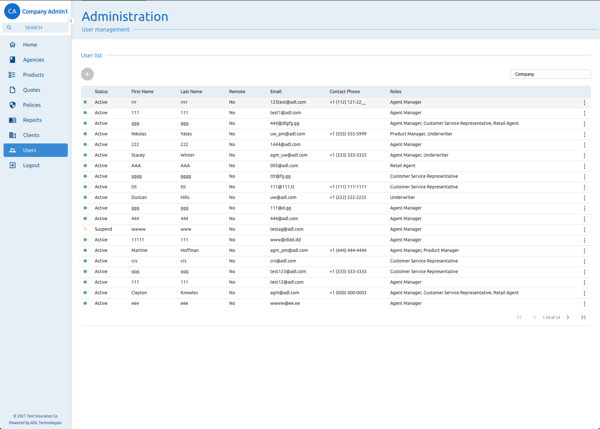Add a new user with the plus button
This screenshot has width=600, height=429.
(x=87, y=74)
